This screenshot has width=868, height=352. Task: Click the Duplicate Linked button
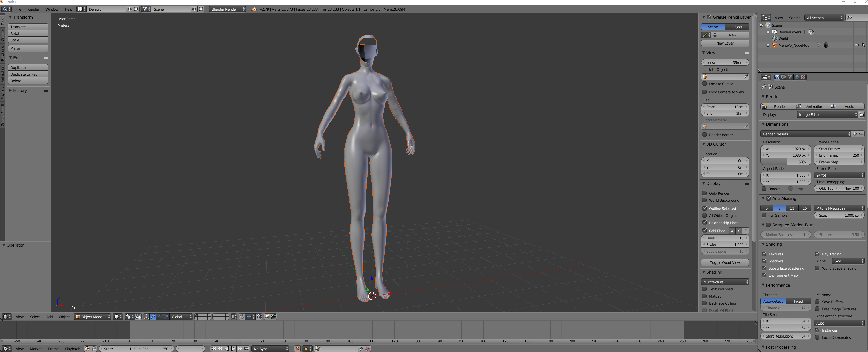[x=28, y=74]
